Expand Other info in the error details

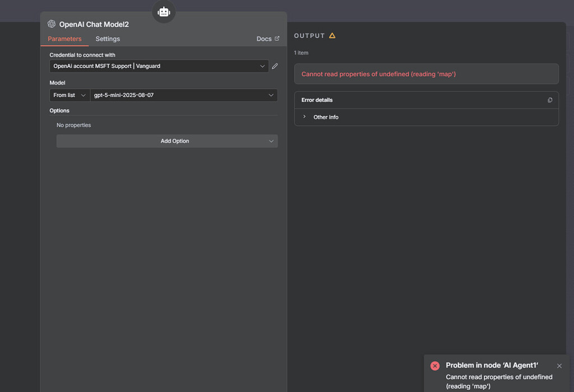[x=305, y=117]
